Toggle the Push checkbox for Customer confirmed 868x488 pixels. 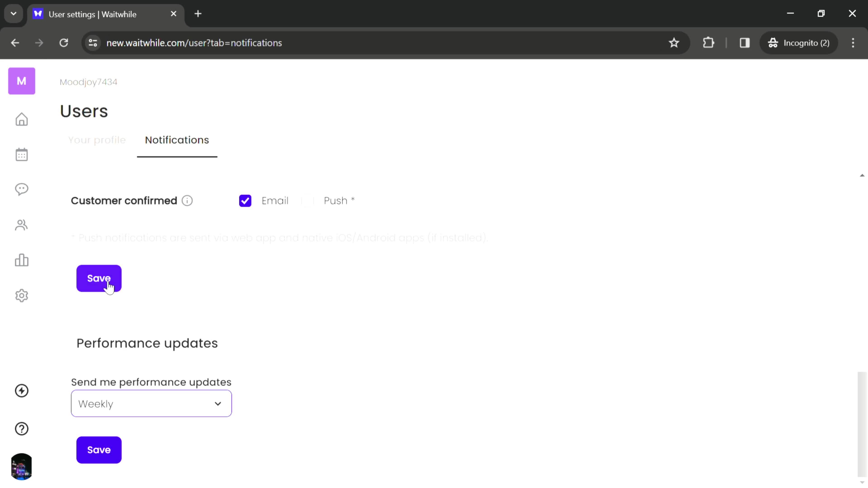coord(307,201)
